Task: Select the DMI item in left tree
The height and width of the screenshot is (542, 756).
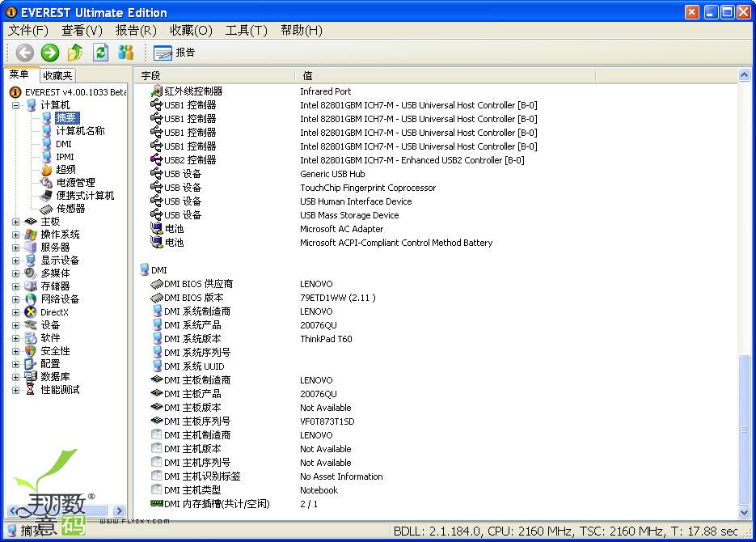Action: 63,144
